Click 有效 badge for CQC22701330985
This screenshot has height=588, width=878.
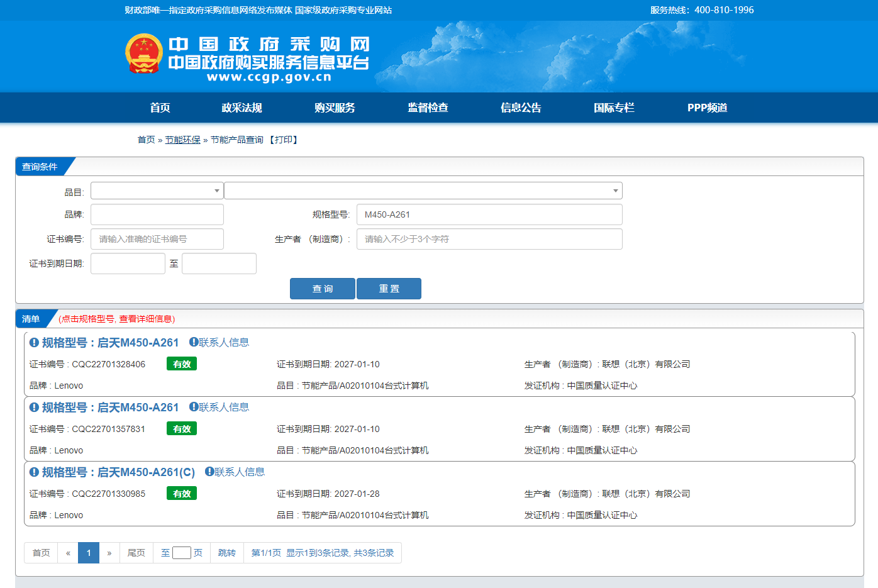182,494
